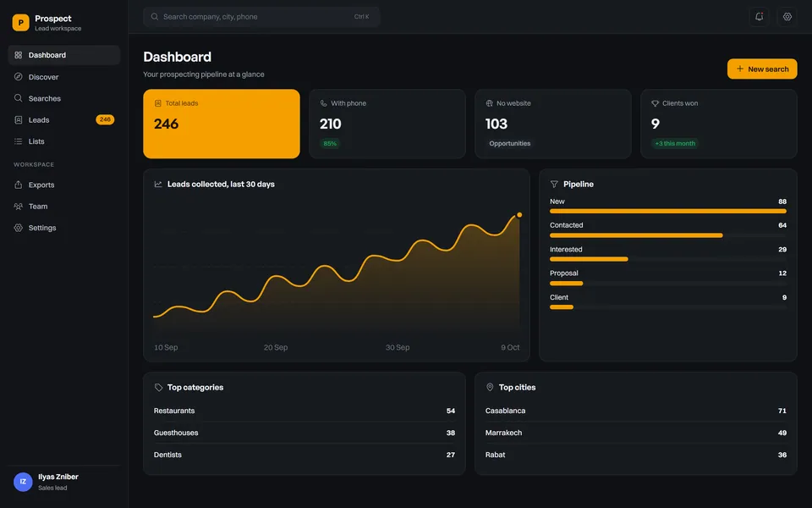Click the 10 Sep axis label
The width and height of the screenshot is (812, 508).
click(166, 347)
